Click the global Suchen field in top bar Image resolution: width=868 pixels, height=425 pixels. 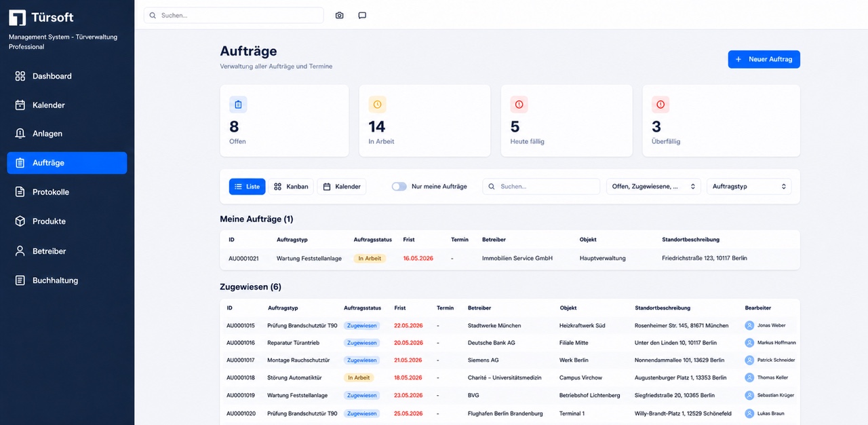(233, 15)
